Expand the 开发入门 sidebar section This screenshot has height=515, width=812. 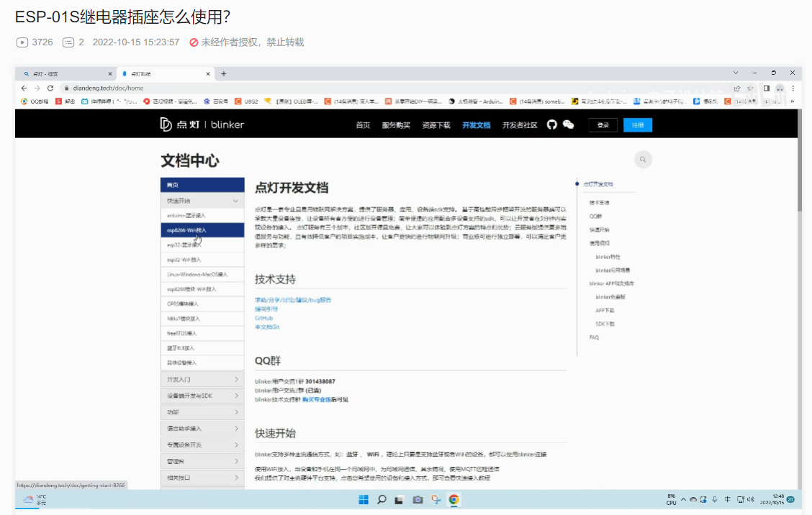202,379
